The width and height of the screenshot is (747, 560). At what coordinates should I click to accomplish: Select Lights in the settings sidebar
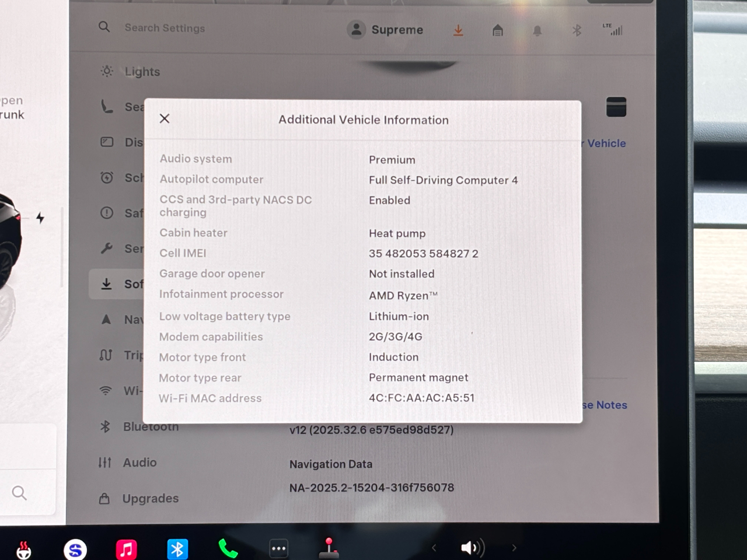(x=142, y=72)
